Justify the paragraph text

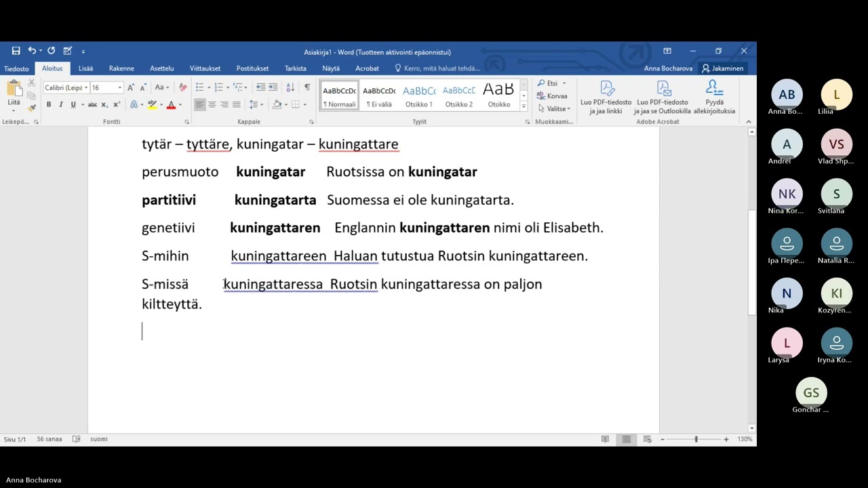click(236, 104)
